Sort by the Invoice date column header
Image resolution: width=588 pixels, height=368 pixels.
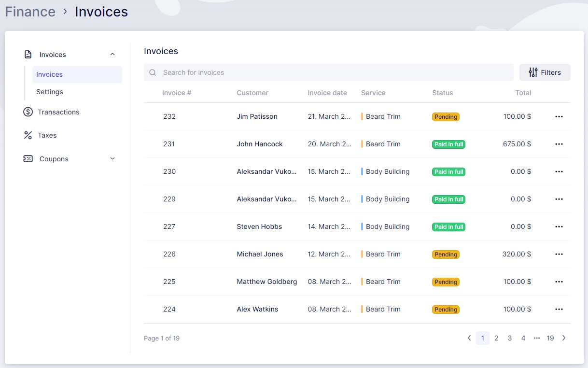[x=327, y=93]
